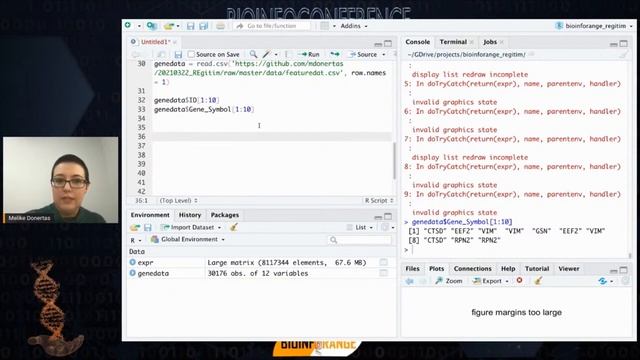
Task: Expand the genedata object details icon
Action: [x=132, y=273]
